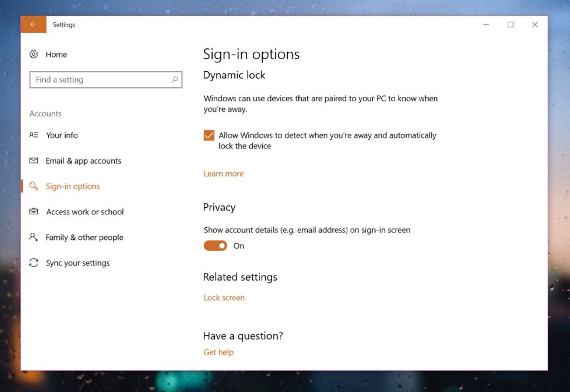570x392 pixels.
Task: Select Home at the top of sidebar
Action: coord(56,54)
